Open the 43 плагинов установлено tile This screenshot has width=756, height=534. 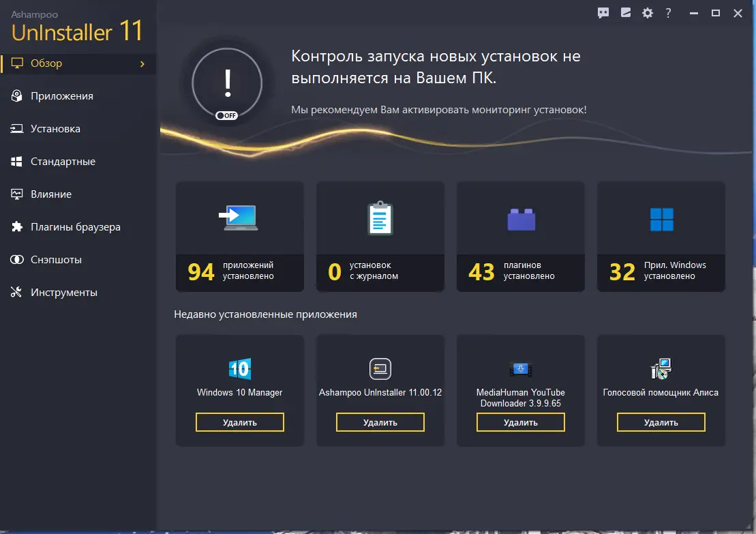(x=521, y=237)
